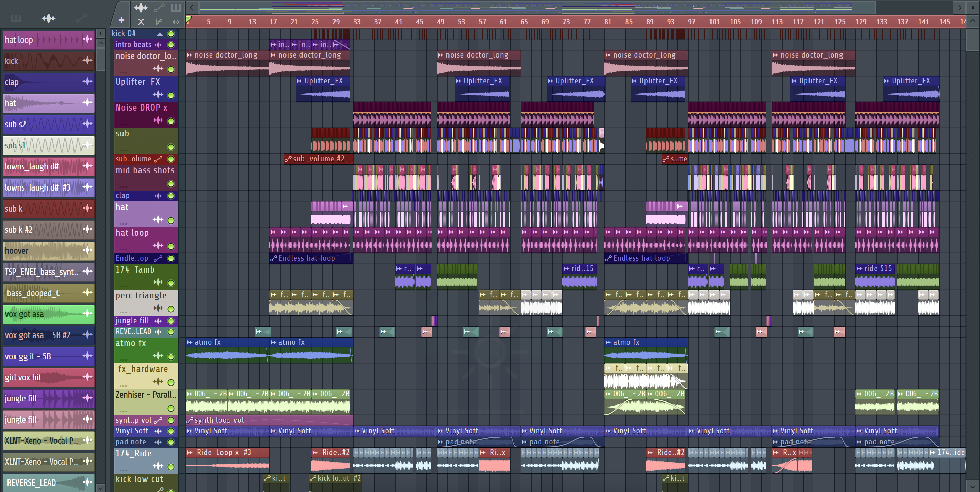
Task: Select the TSP_ENEI_bass_synt.. clip in picker
Action: (x=49, y=272)
